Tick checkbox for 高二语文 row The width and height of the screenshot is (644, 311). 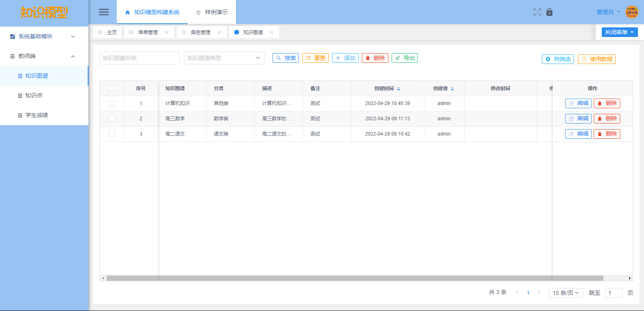112,134
